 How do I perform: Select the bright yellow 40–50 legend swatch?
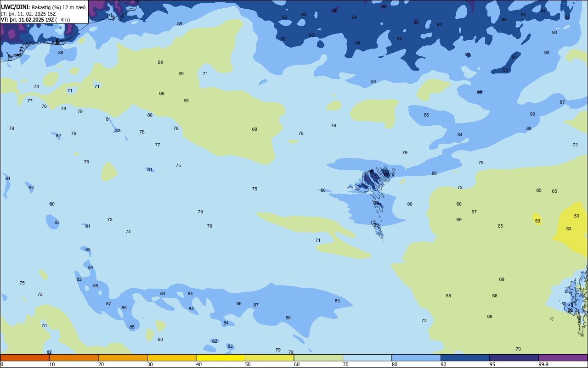coord(220,357)
